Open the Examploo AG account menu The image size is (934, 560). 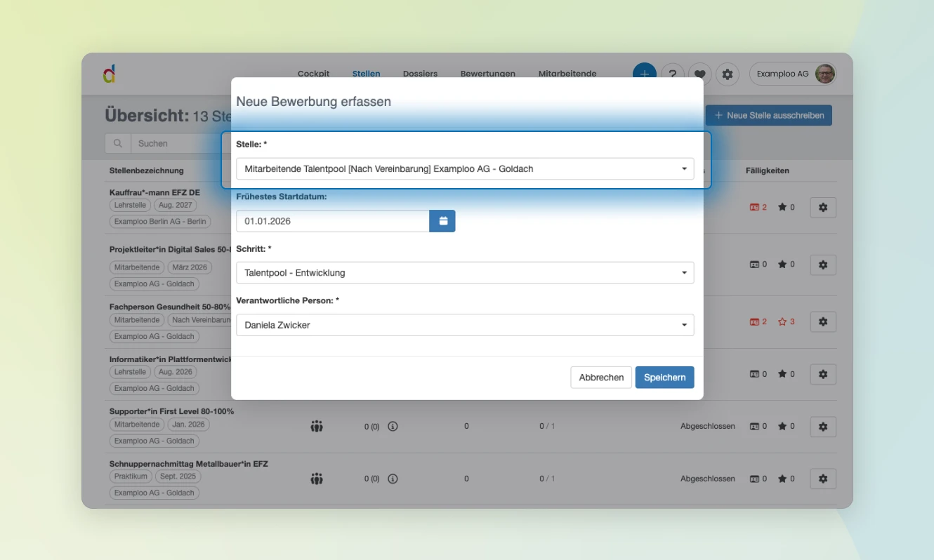(x=794, y=74)
